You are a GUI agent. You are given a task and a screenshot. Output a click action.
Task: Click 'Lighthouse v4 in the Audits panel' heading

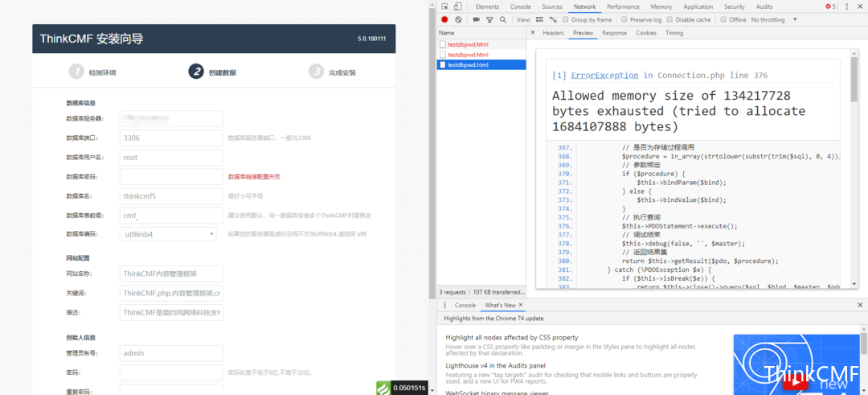coord(495,366)
